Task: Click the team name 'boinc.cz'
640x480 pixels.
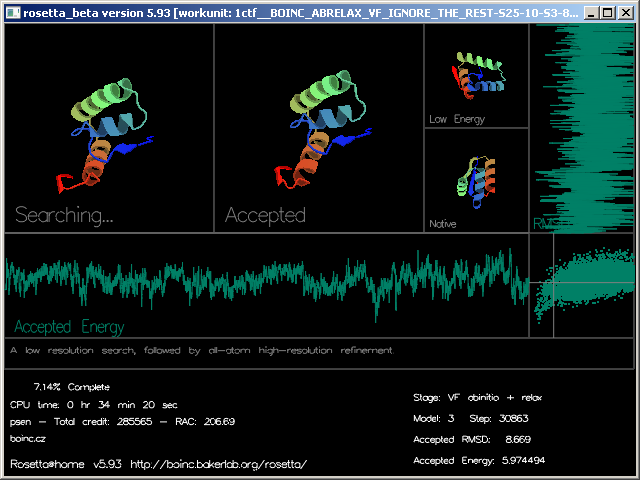Action: 28,439
